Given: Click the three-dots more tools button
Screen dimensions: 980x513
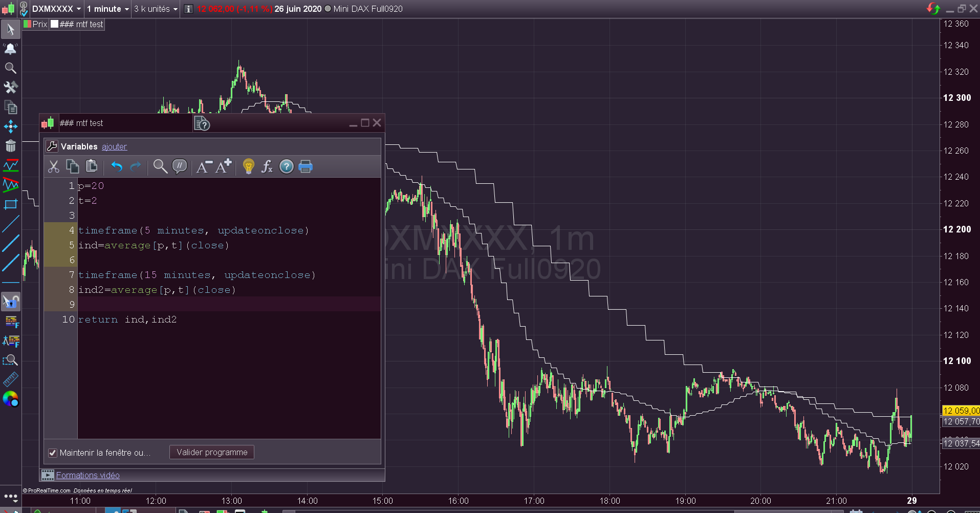Looking at the screenshot, I should pos(11,496).
